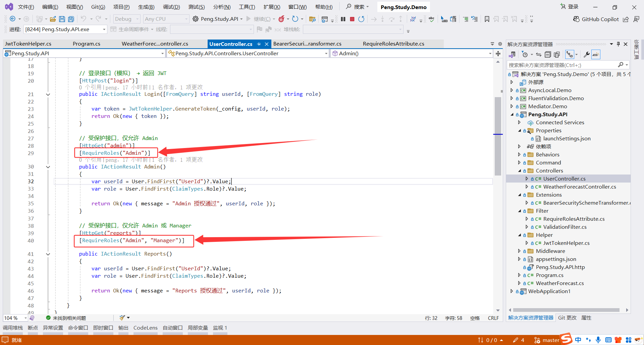Switch to the RequireRolesAttribute.cs tab
This screenshot has height=345, width=644.
tap(393, 44)
